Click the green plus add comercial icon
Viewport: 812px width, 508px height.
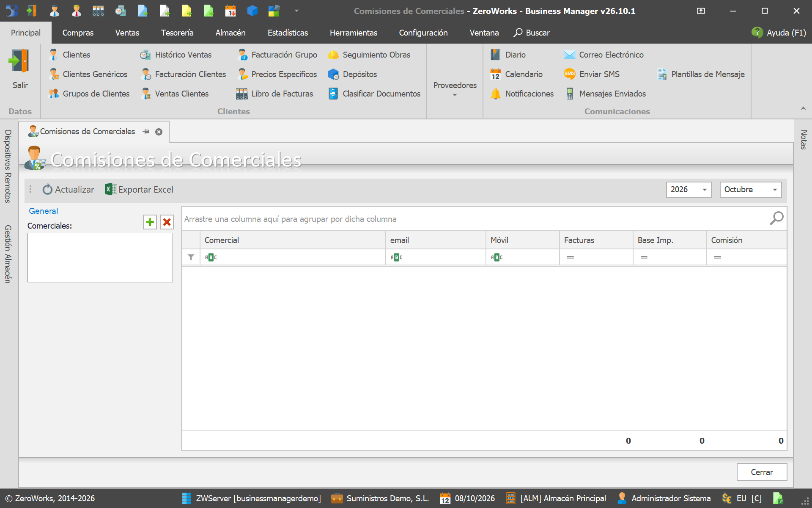point(150,222)
